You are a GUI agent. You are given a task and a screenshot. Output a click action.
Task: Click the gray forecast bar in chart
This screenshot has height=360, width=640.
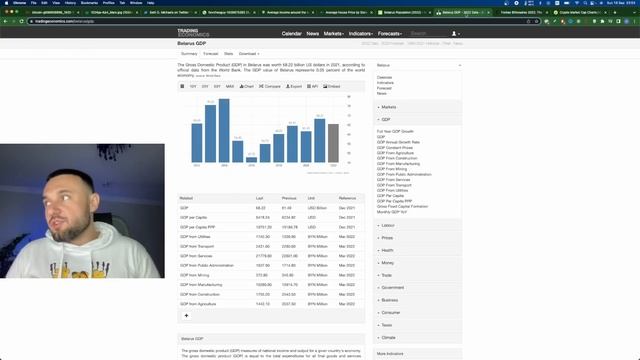coord(333,143)
